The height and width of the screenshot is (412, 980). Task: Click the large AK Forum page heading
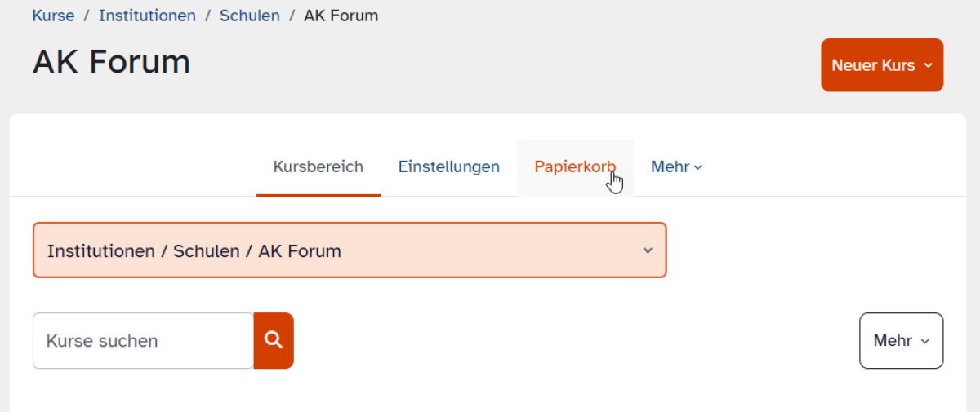point(111,62)
